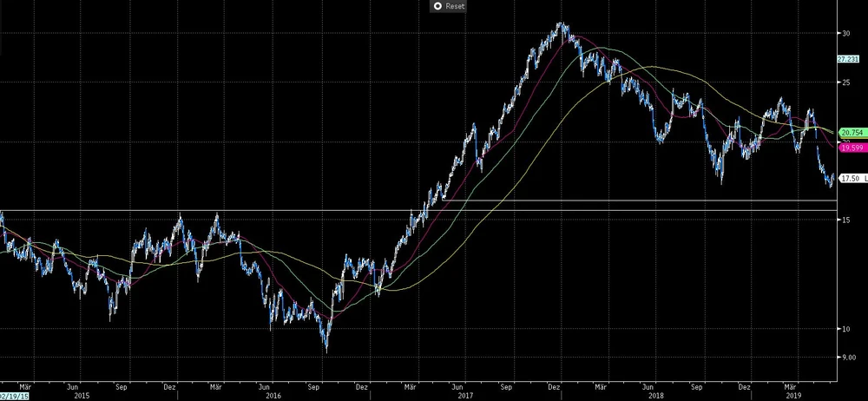Select the 27.231 price tag
Viewport: 868px width, 401px height.
pyautogui.click(x=847, y=59)
